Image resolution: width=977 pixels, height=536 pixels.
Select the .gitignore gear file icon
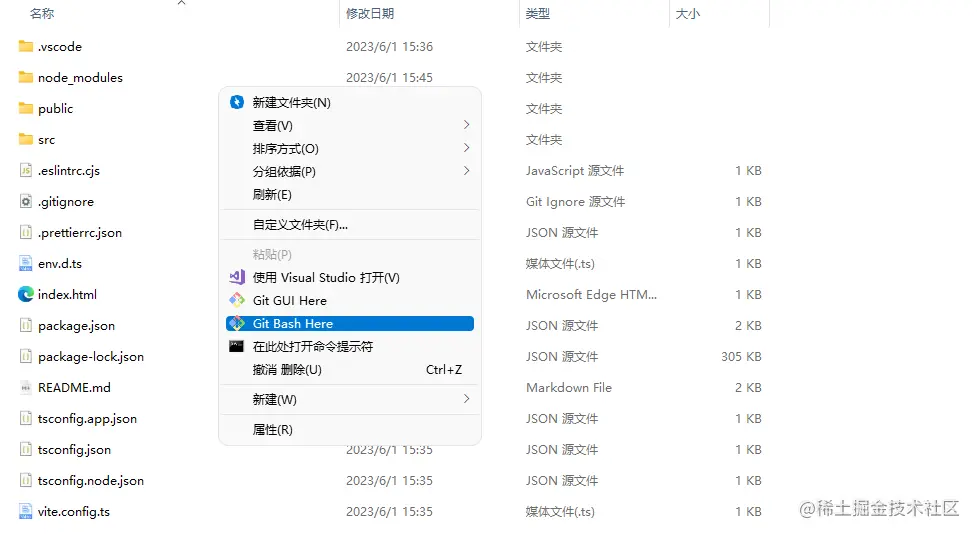point(26,201)
